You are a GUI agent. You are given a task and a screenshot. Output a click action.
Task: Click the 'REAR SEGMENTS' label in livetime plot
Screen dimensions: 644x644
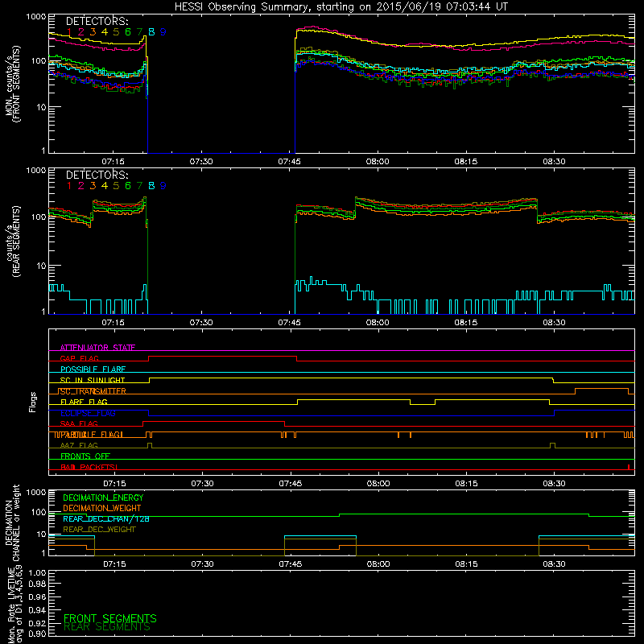pyautogui.click(x=107, y=627)
